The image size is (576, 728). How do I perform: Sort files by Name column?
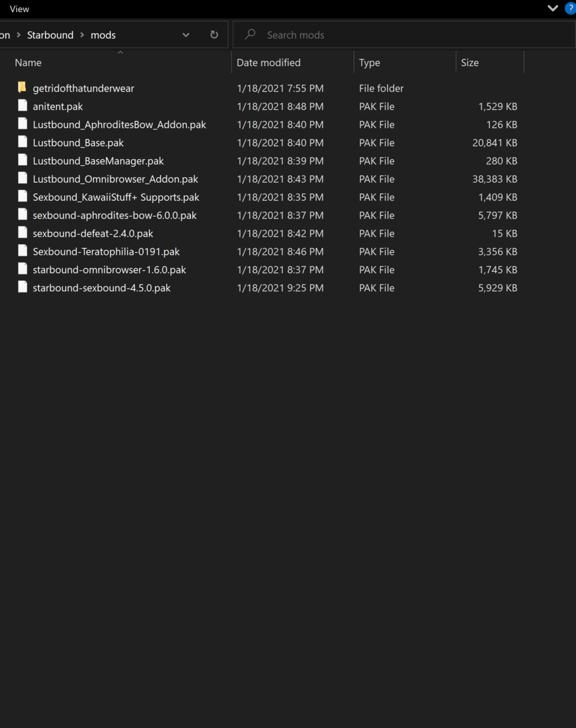28,63
